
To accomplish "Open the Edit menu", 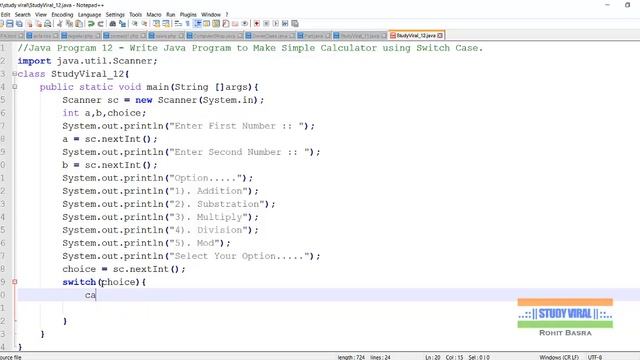I will (5, 15).
